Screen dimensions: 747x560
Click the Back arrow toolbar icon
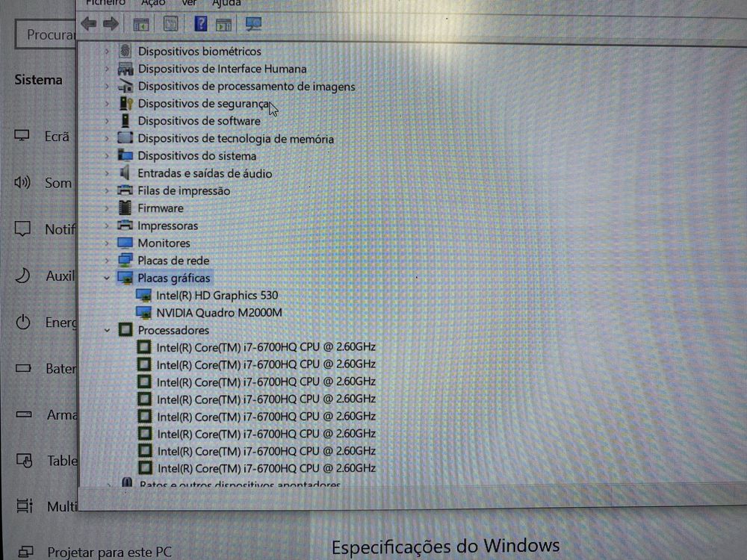tap(89, 23)
